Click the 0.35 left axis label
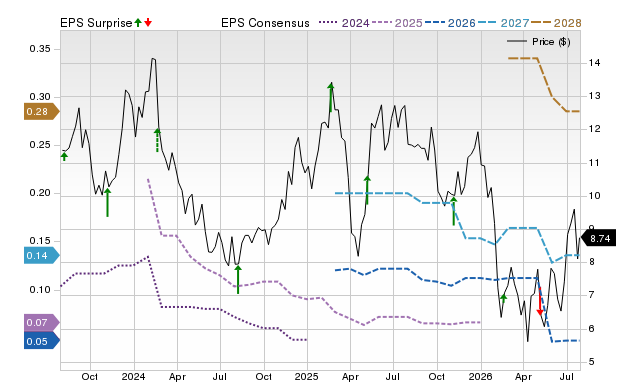This screenshot has height=382, width=640. (x=40, y=49)
